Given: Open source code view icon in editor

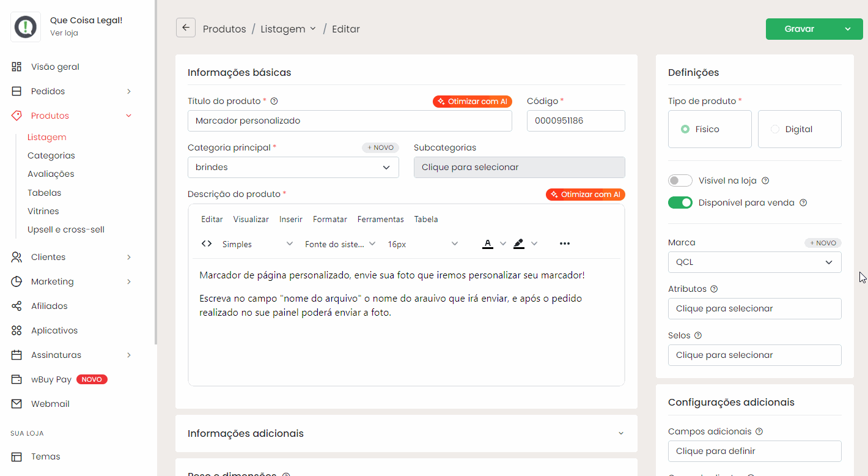Looking at the screenshot, I should click(207, 244).
